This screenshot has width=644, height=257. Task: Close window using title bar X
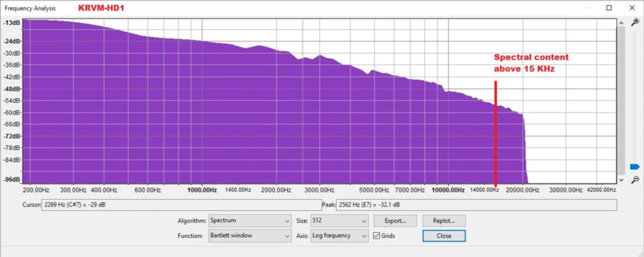632,8
